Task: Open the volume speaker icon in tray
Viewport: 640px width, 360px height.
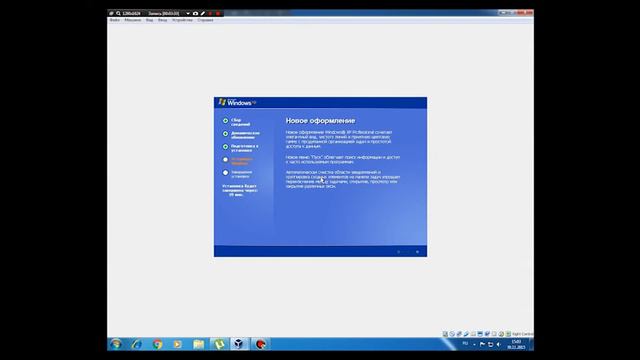Action: [x=498, y=344]
